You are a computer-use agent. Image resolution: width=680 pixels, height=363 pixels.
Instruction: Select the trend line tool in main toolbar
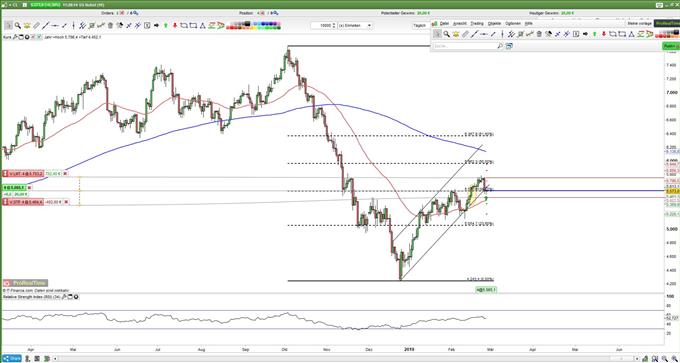tap(46, 25)
